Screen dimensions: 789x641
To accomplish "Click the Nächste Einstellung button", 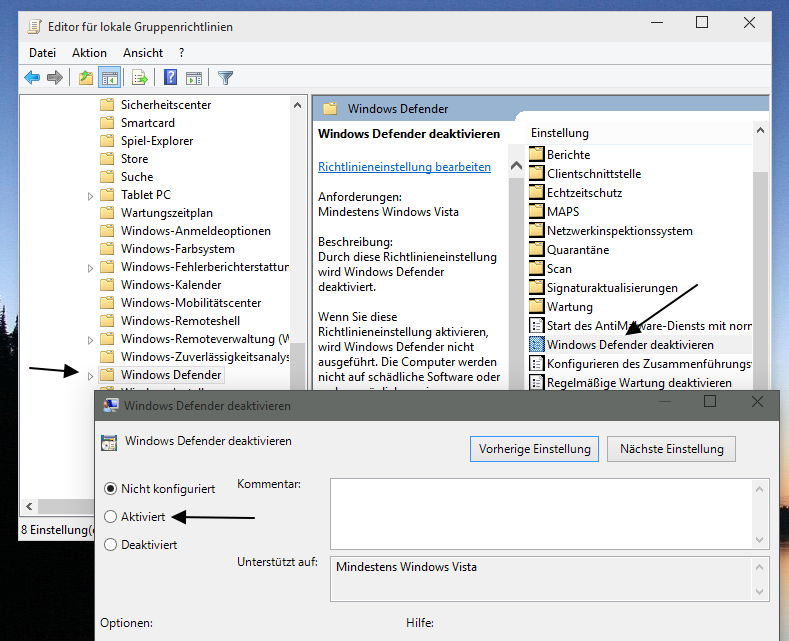I will pos(672,449).
